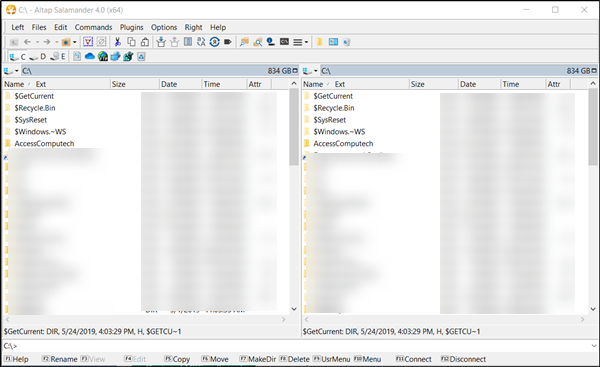Click the Change case icon
Image resolution: width=600 pixels, height=367 pixels.
click(x=201, y=42)
